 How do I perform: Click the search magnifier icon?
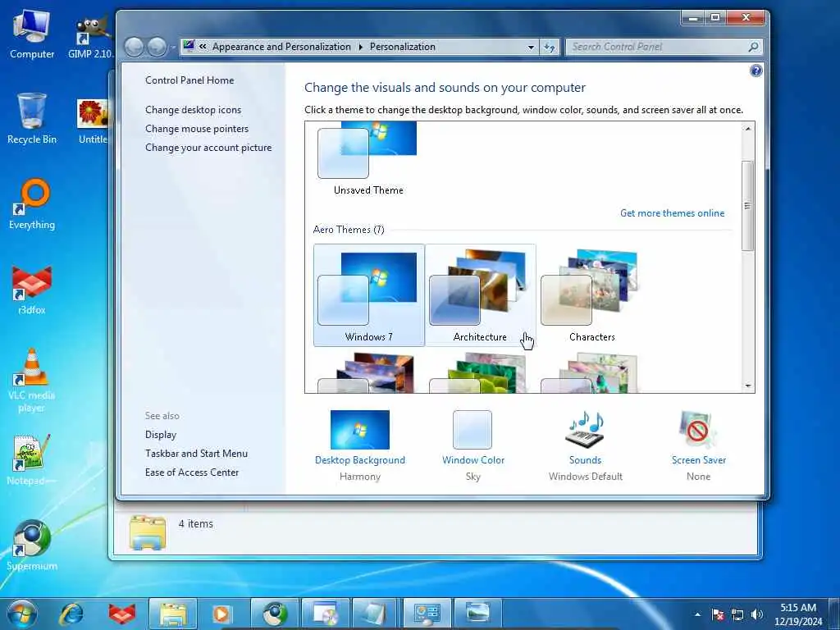tap(753, 47)
